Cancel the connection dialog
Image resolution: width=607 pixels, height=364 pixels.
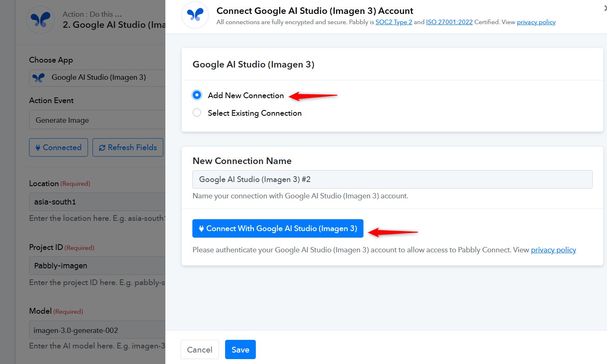click(x=199, y=350)
